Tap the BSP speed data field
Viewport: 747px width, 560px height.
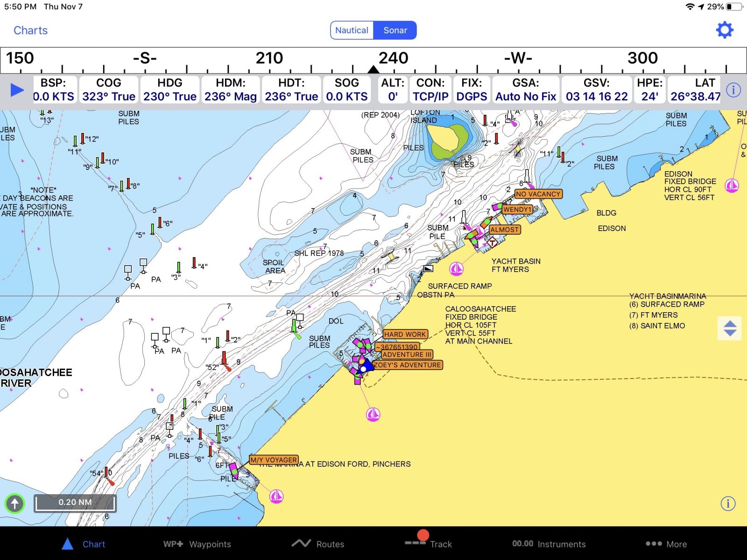pos(54,90)
